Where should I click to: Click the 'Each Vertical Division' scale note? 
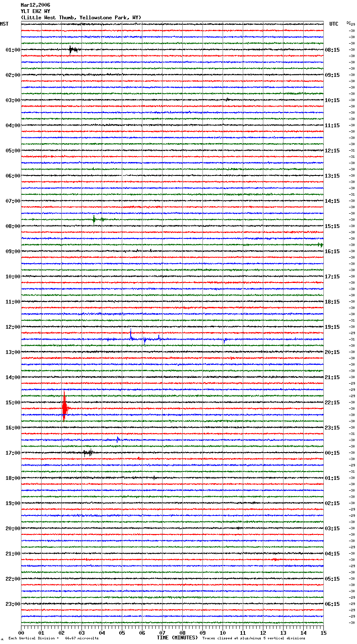[x=53, y=638]
